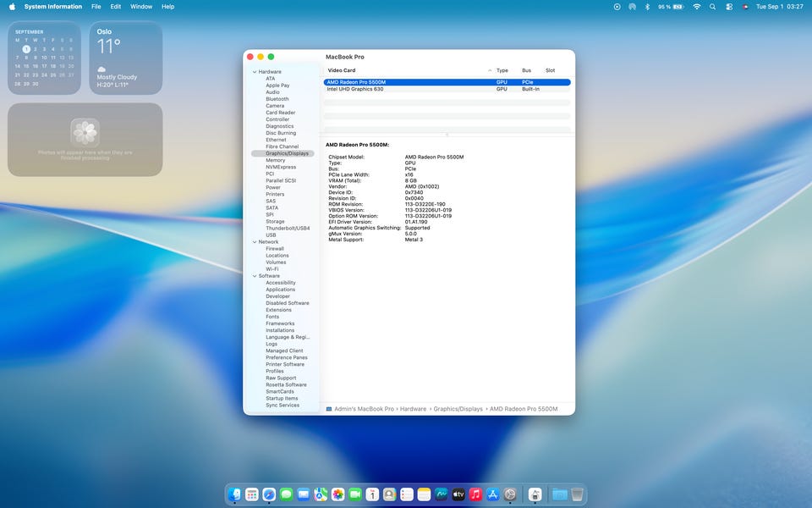Click the date and time clock
The height and width of the screenshot is (508, 812).
click(x=779, y=7)
